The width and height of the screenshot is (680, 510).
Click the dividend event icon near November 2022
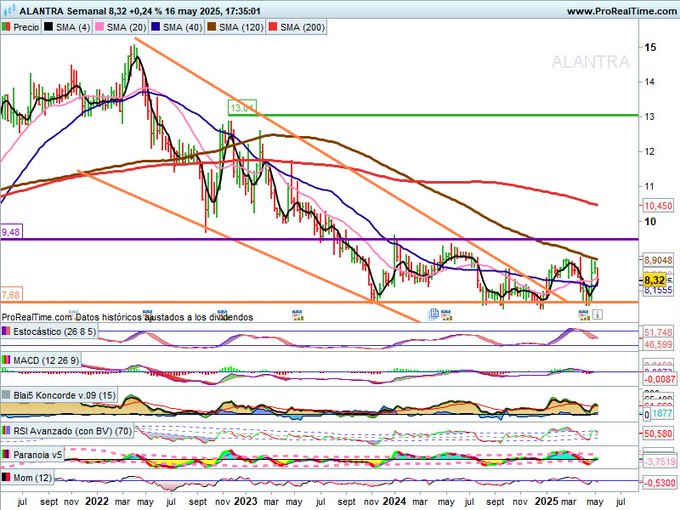tap(222, 314)
